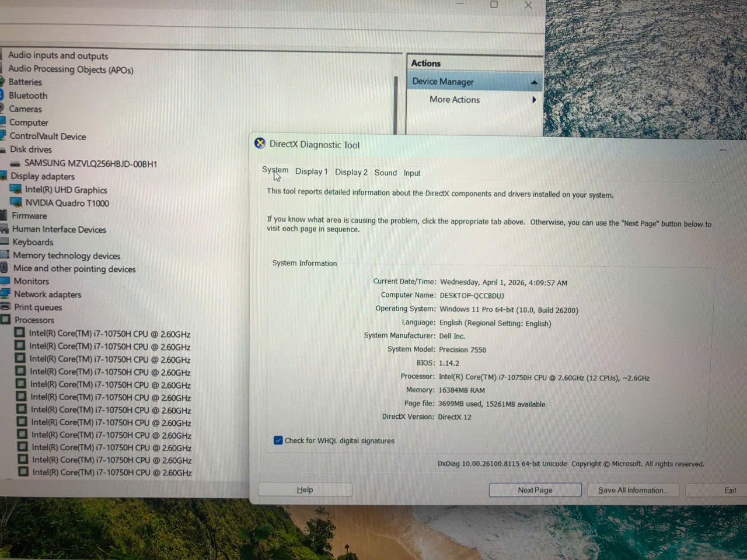Screen dimensions: 747x560
Task: Switch to the Display 1 tab
Action: pos(311,171)
